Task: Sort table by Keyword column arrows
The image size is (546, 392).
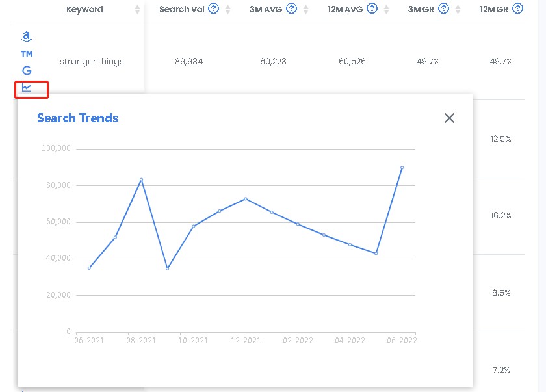Action: click(x=137, y=9)
